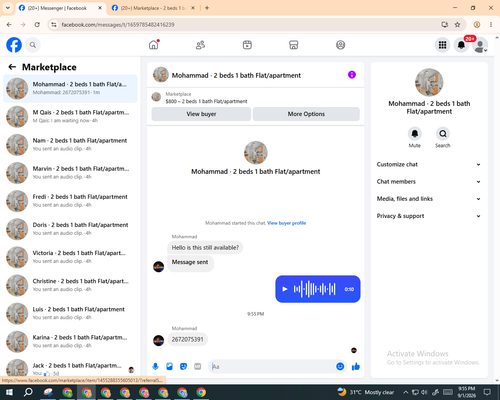Click listing thumbnail in the Marketplace banner
Screen dimensions: 500x400
156,97
